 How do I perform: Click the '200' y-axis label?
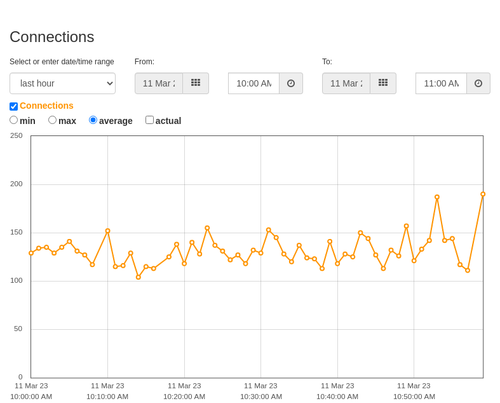tap(16, 184)
